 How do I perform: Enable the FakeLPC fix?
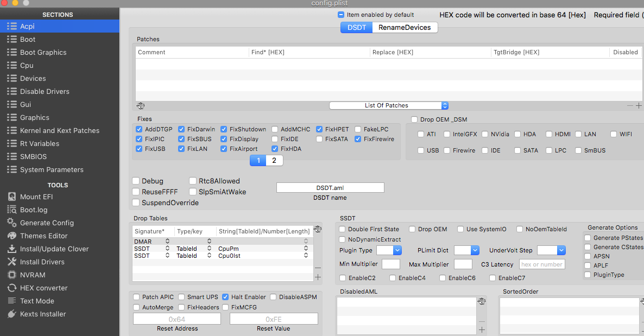pos(358,129)
